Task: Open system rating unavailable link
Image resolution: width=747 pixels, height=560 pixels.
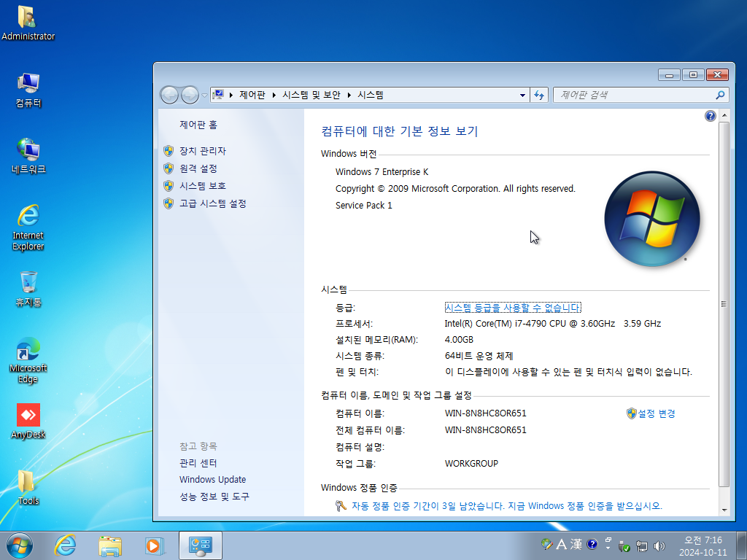Action: (x=513, y=308)
